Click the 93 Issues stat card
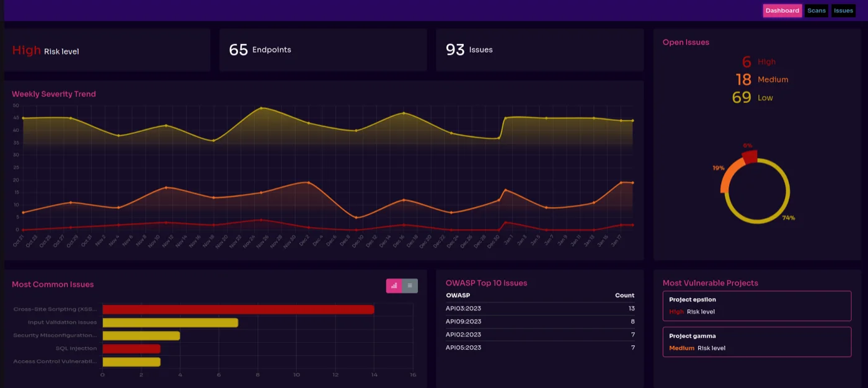This screenshot has height=388, width=868. [539, 50]
